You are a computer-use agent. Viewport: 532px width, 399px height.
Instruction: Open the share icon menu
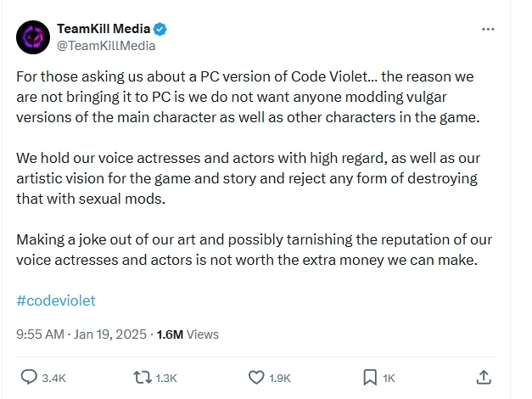(484, 376)
